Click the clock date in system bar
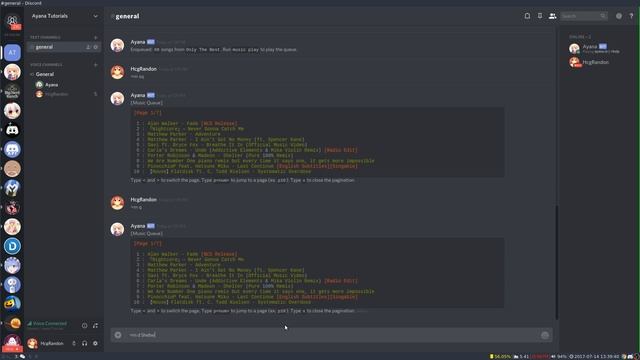Image resolution: width=640 pixels, height=360 pixels. point(597,357)
